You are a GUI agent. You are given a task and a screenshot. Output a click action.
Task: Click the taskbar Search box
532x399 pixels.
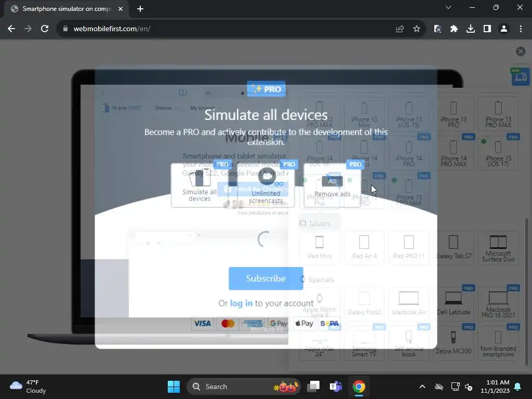pyautogui.click(x=244, y=387)
